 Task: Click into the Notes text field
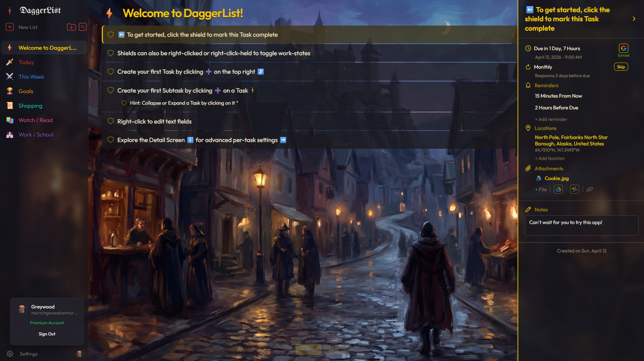pyautogui.click(x=581, y=225)
